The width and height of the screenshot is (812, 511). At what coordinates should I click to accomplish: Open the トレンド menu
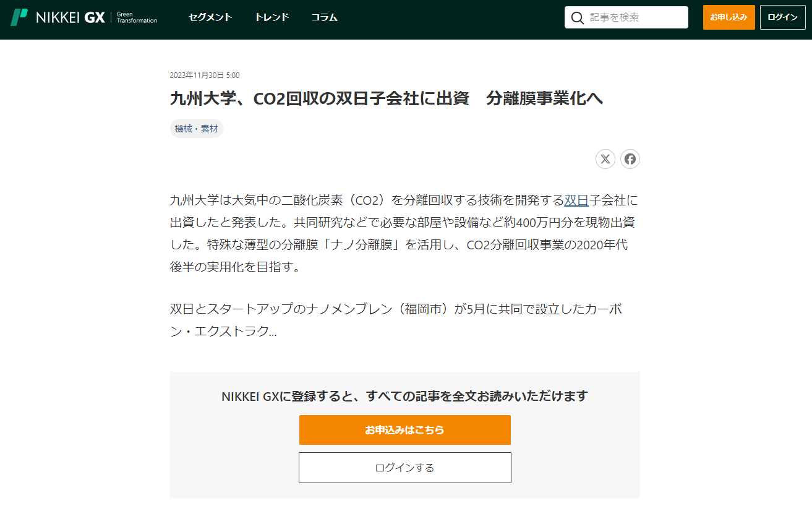(271, 17)
